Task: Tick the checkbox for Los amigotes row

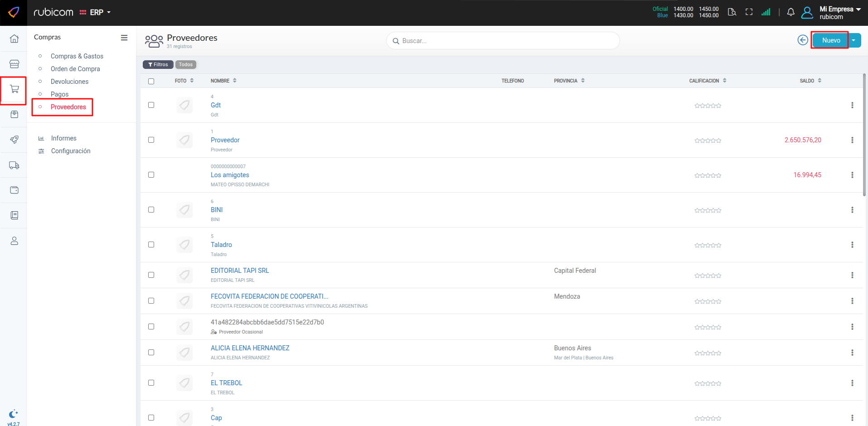Action: point(151,175)
